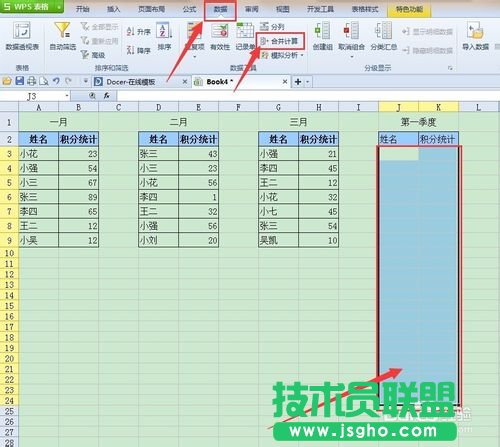Switch to the 开发工具 tab
Screen dimensions: 500x447
320,9
